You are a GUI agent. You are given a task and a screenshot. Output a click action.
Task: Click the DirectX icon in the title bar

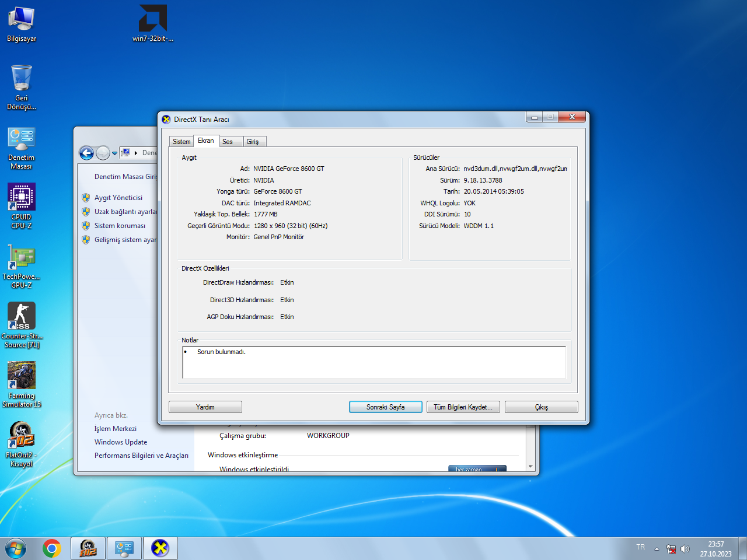click(166, 120)
